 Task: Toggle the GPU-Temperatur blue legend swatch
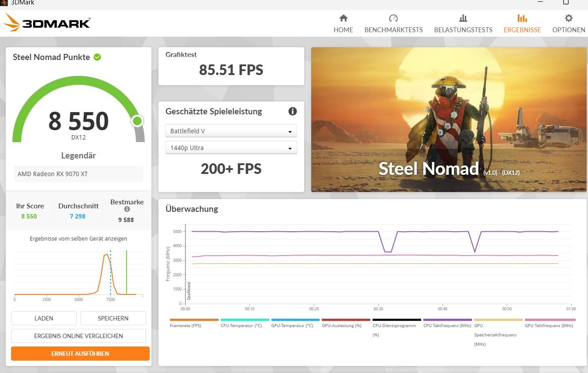point(296,320)
